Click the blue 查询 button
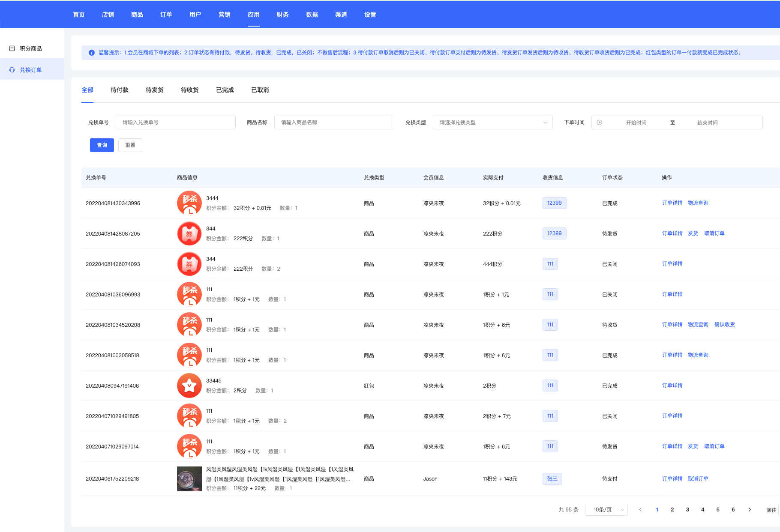Image resolution: width=780 pixels, height=532 pixels. point(102,145)
